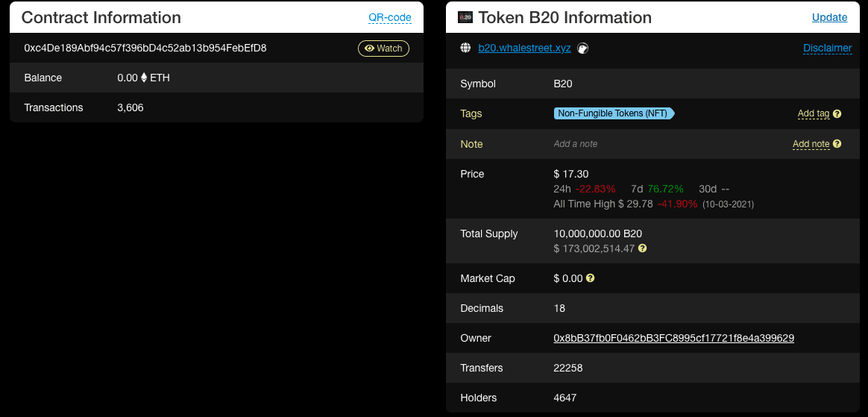Click the -41.90% drop from ATH
Viewport: 868px width, 417px height.
677,204
